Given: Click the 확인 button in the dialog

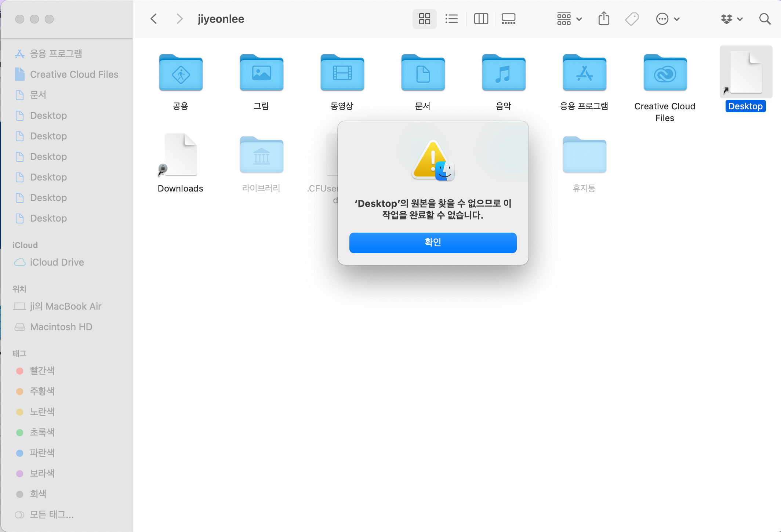Looking at the screenshot, I should pos(433,243).
